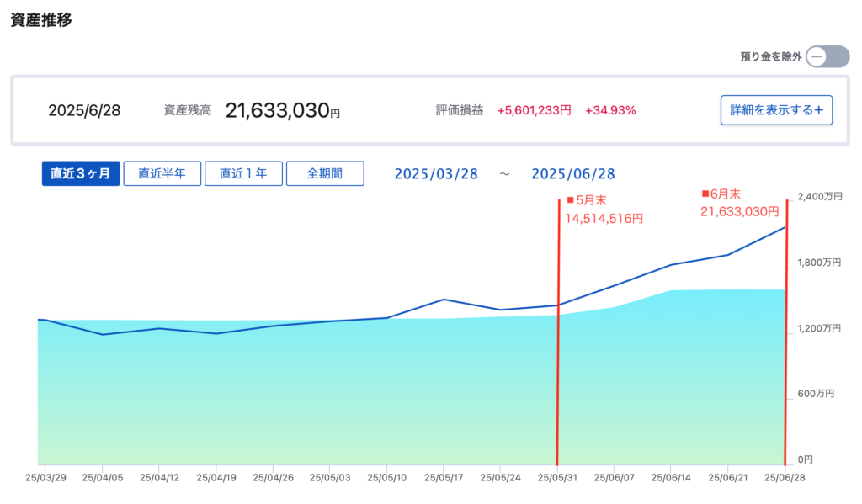Click the 25/05/31 x-axis label

point(557,478)
